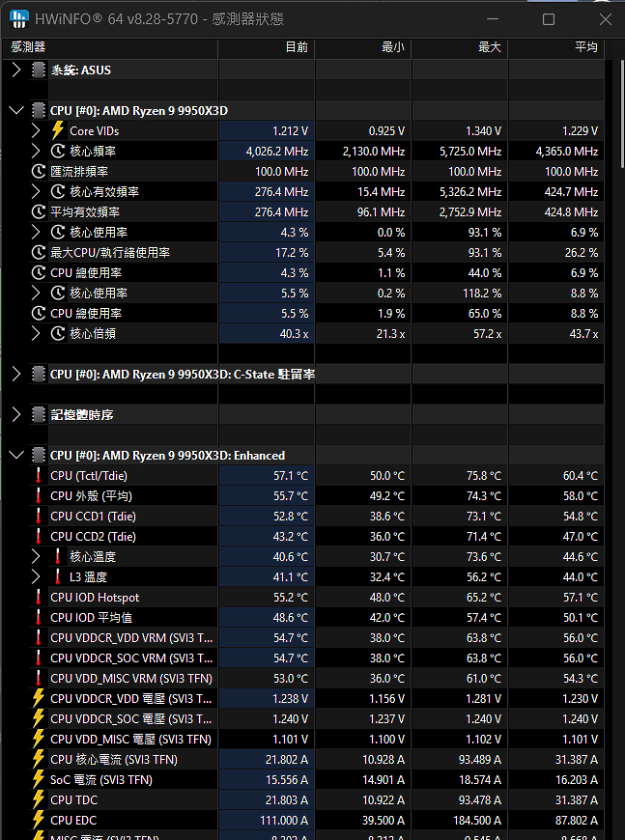Expand the 系统: ASUS sensor group
Screen dimensions: 625x840
(x=16, y=70)
